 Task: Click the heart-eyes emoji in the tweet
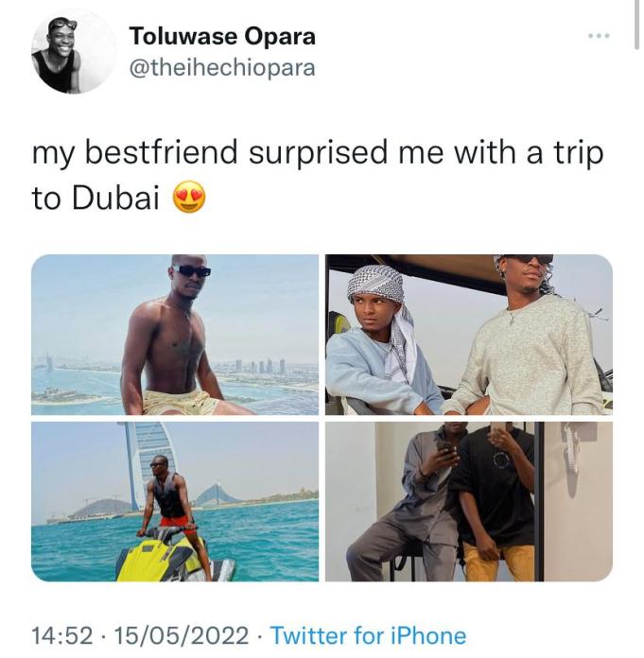click(190, 197)
